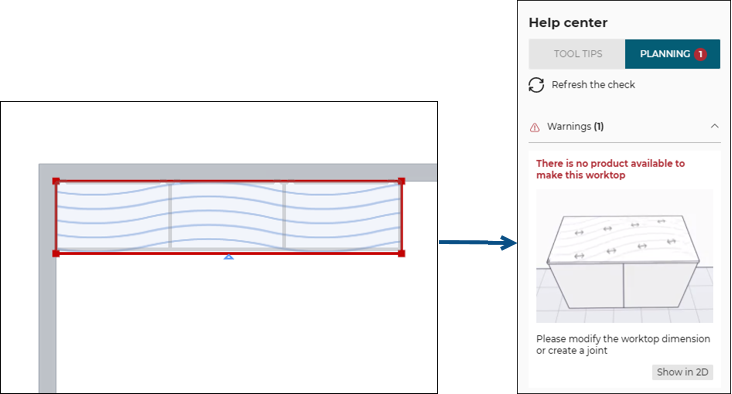Screen dimensions: 732x394
Task: Select the bottom-left red corner handle
Action: [56, 253]
